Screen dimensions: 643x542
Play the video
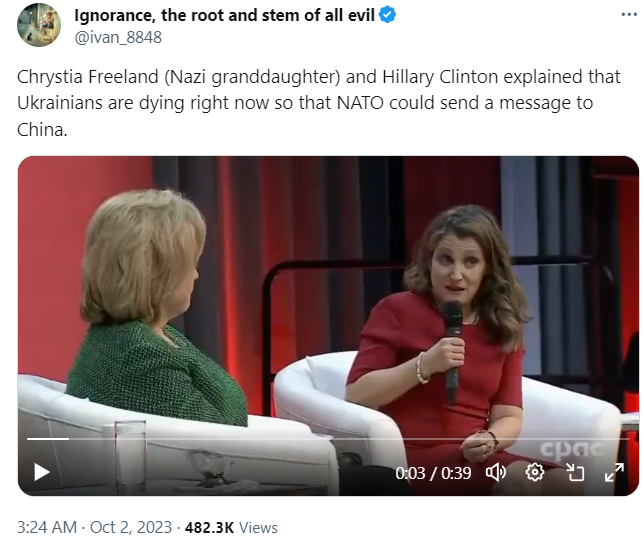(x=41, y=472)
